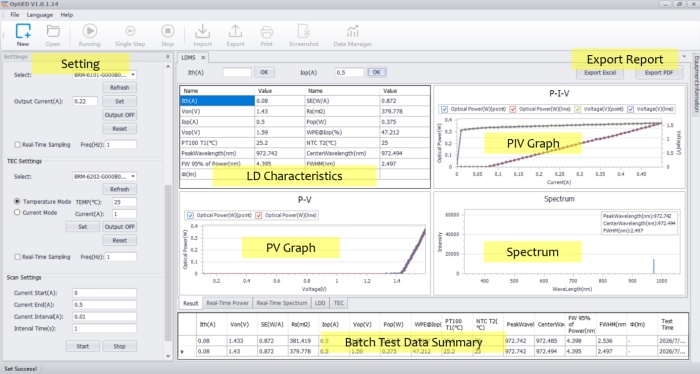Open the Language menu
Image resolution: width=700 pixels, height=374 pixels.
pyautogui.click(x=40, y=15)
